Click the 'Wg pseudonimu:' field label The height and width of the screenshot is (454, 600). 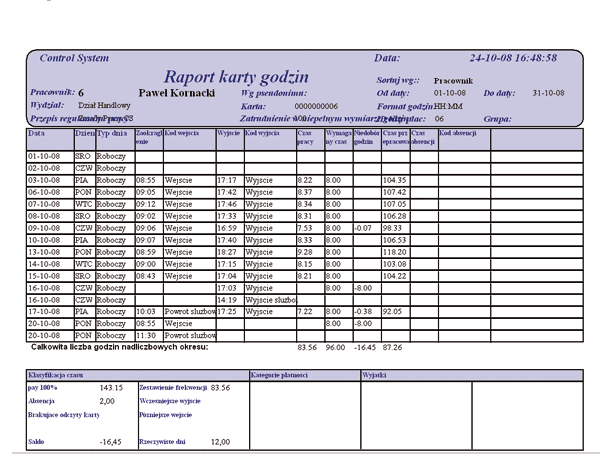pyautogui.click(x=274, y=93)
